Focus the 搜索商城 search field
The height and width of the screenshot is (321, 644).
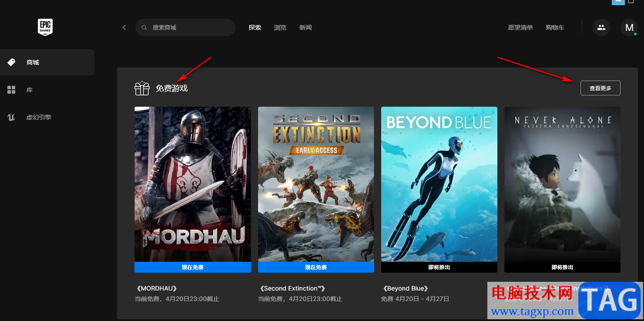click(x=185, y=27)
